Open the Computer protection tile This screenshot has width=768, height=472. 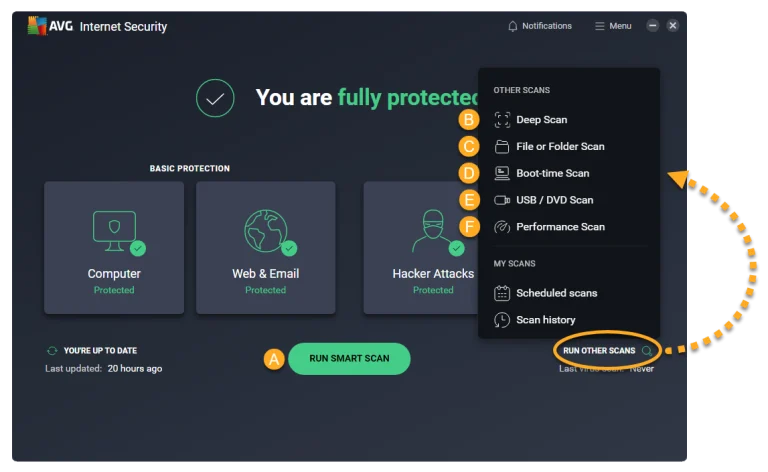(114, 248)
